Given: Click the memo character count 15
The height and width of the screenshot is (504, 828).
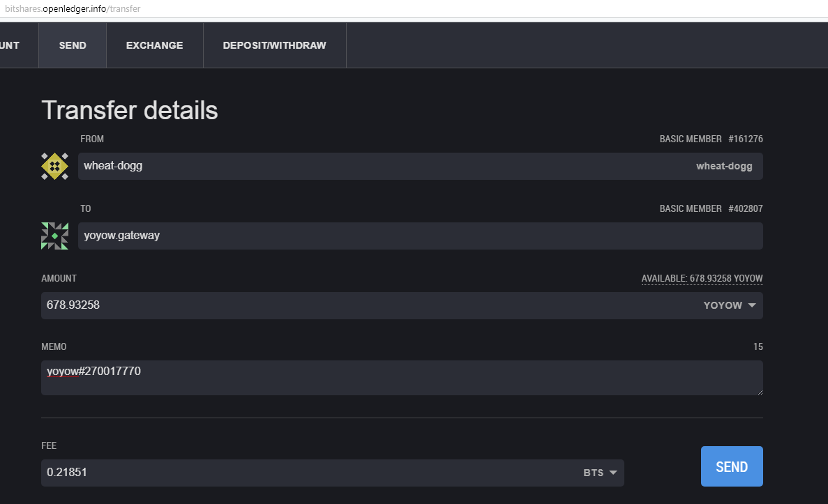Looking at the screenshot, I should click(758, 346).
